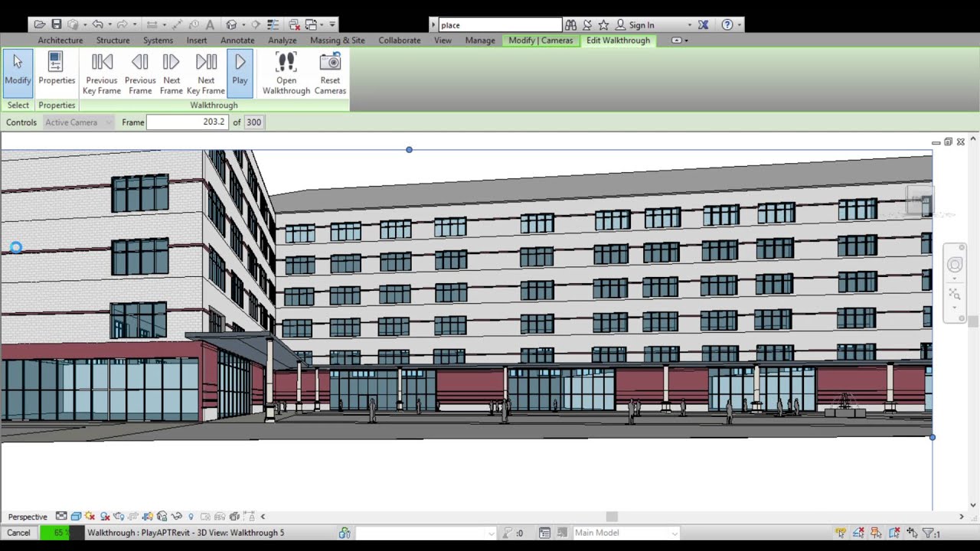Select Edit Walkthrough tab
This screenshot has width=980, height=551.
click(x=618, y=41)
